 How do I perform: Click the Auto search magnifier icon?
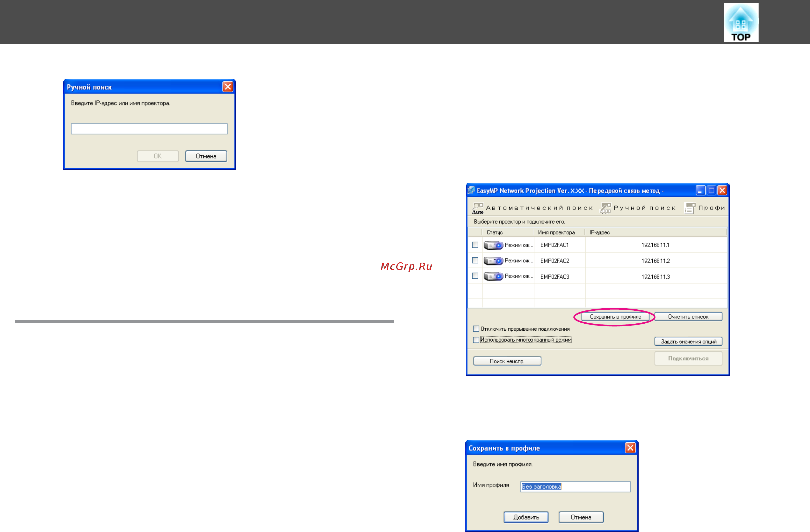pos(478,208)
